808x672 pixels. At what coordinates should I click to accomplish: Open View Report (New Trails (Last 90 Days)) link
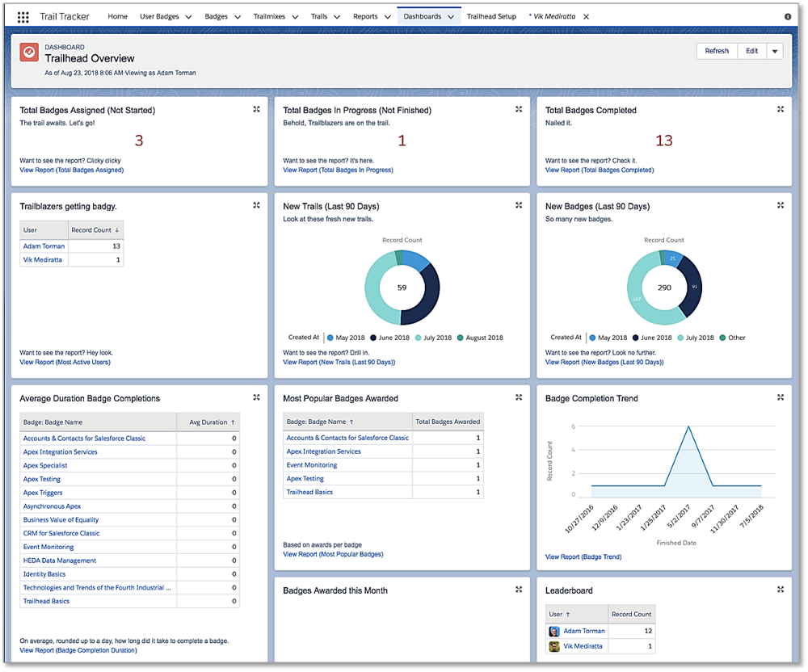[339, 362]
